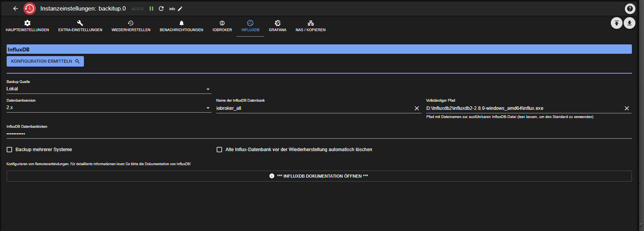Viewport: 644px width, 231px height.
Task: Click Konfiguration ermitteln button
Action: click(45, 62)
